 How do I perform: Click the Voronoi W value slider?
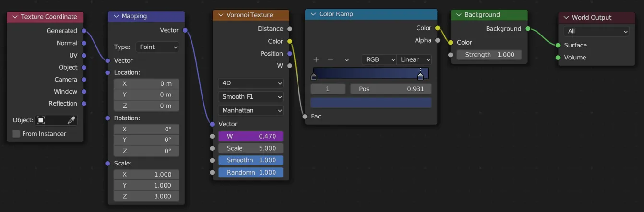click(250, 136)
